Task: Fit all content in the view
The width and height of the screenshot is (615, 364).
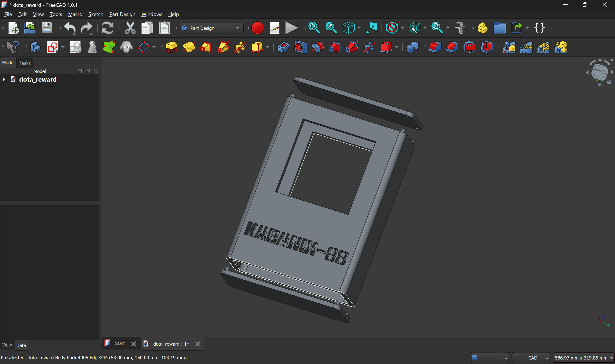Action: coord(314,28)
